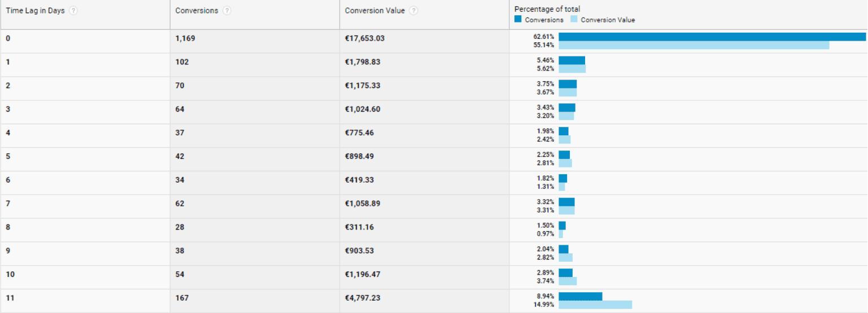The image size is (868, 313).
Task: Click help icon next to Time Lag in Days
Action: pos(73,11)
